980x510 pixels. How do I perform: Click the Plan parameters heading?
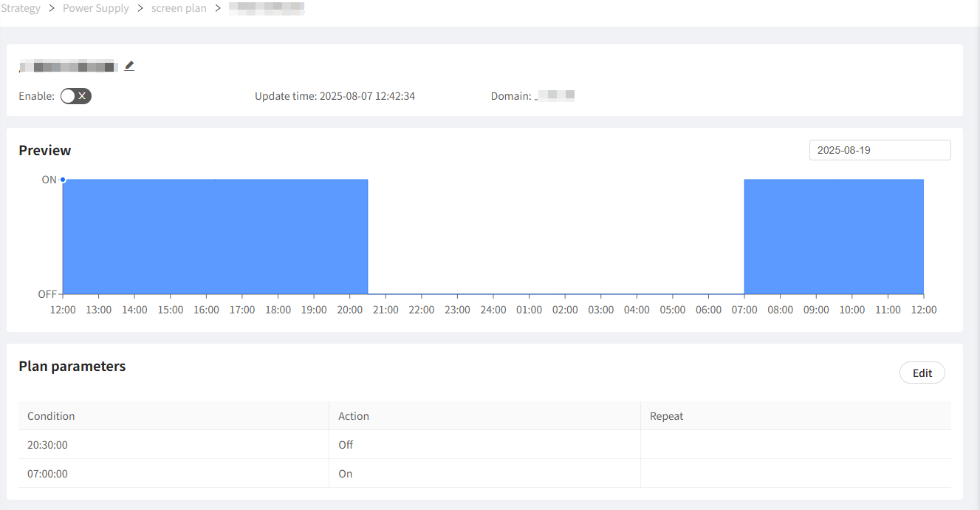click(72, 367)
